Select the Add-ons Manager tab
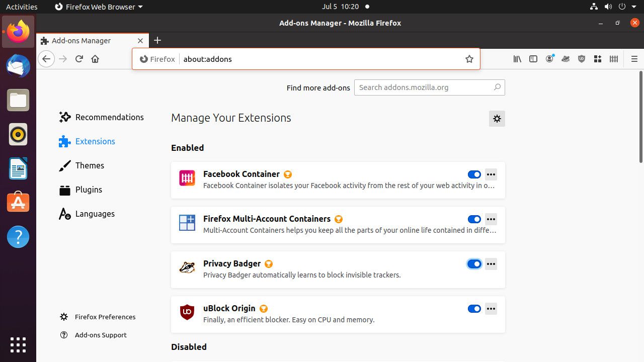The width and height of the screenshot is (644, 362). (92, 41)
